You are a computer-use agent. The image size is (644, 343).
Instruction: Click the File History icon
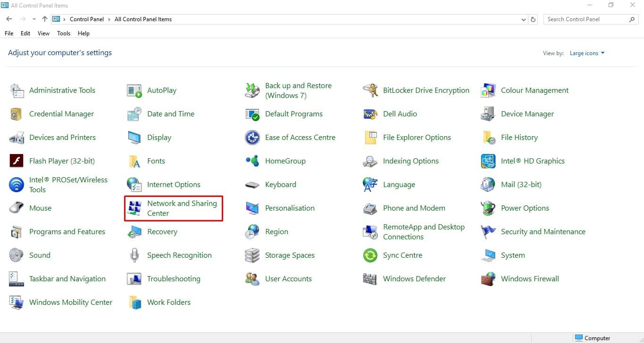488,138
